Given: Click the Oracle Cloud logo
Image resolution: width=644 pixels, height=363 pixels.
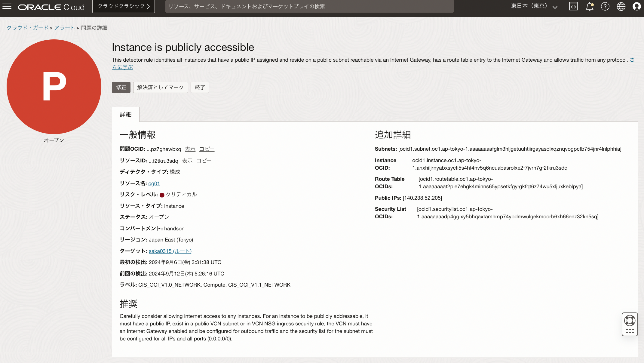Looking at the screenshot, I should [x=51, y=6].
